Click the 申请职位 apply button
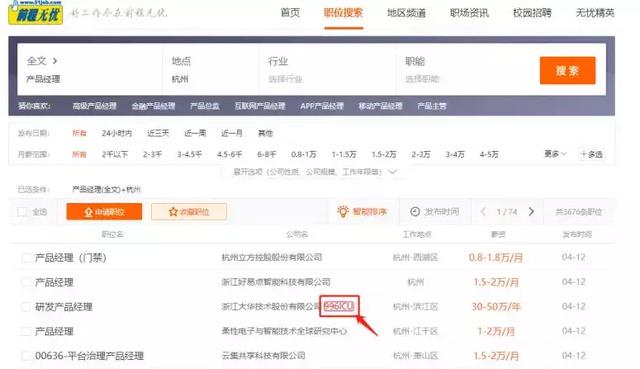The width and height of the screenshot is (640, 369). [104, 212]
